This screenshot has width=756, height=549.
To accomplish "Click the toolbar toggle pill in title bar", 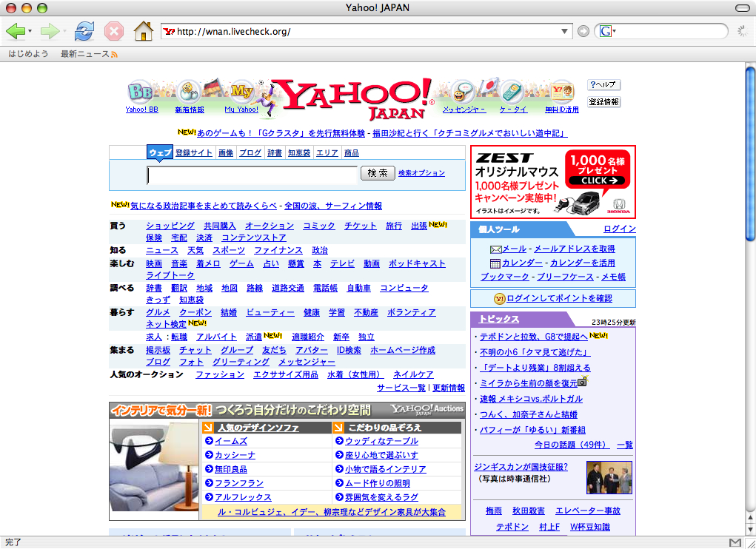I will tap(743, 7).
